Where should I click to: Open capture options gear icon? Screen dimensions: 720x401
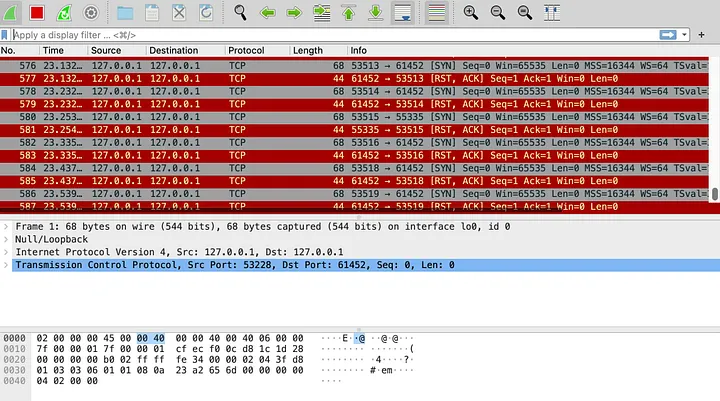click(x=91, y=12)
